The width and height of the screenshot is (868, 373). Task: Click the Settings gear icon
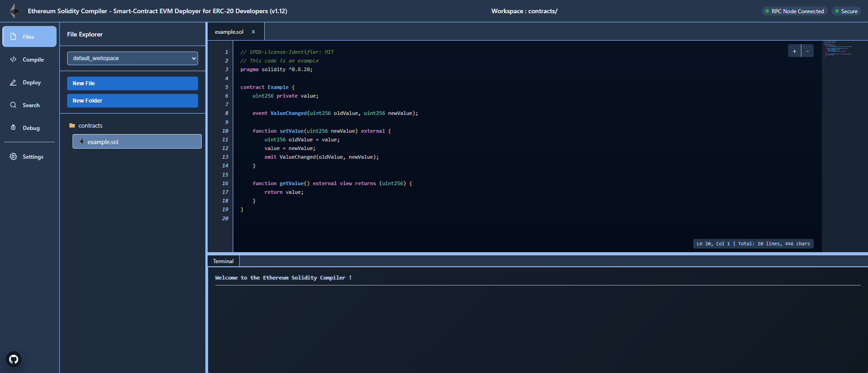tap(13, 156)
